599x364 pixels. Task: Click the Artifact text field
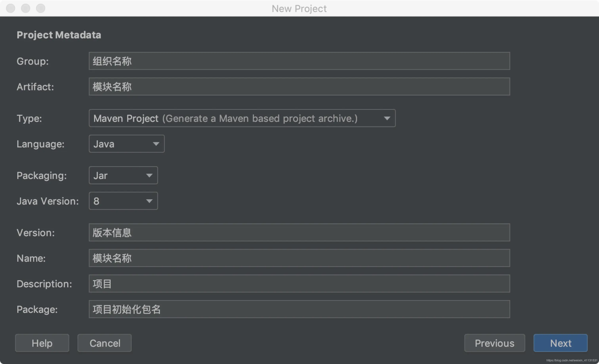pos(299,86)
